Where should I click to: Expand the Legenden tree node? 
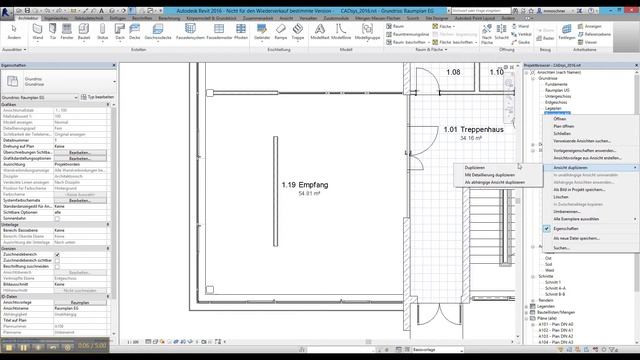527,306
